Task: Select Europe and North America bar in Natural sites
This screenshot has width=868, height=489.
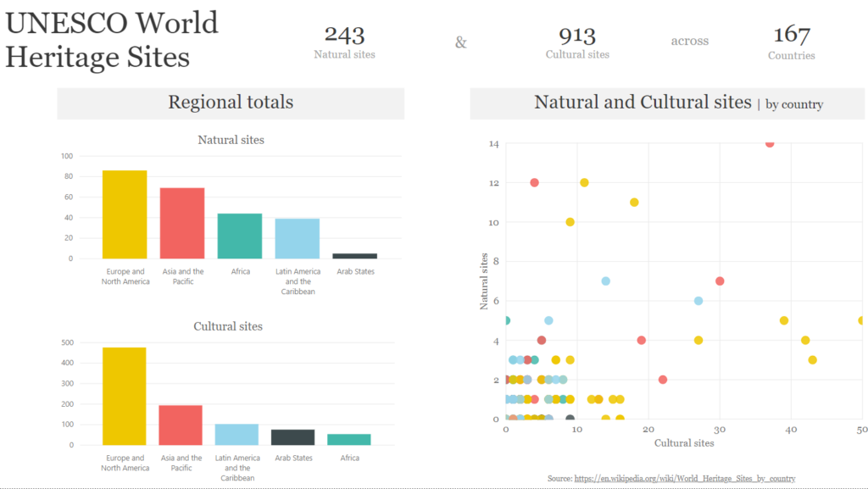Action: pos(125,214)
